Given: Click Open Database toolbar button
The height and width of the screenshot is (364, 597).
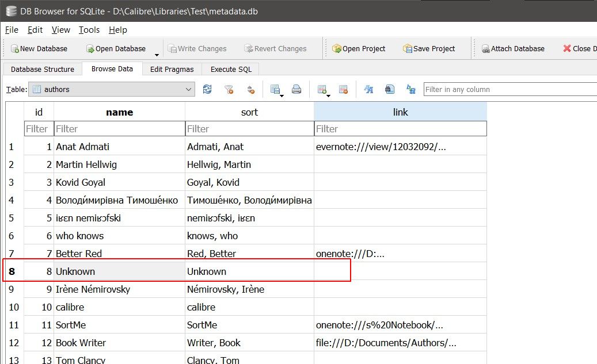Looking at the screenshot, I should (116, 49).
